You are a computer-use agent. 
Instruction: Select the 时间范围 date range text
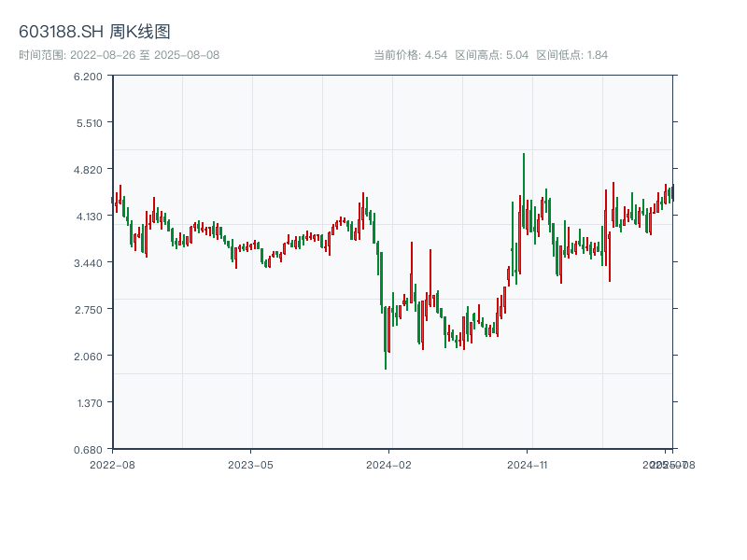(x=119, y=55)
